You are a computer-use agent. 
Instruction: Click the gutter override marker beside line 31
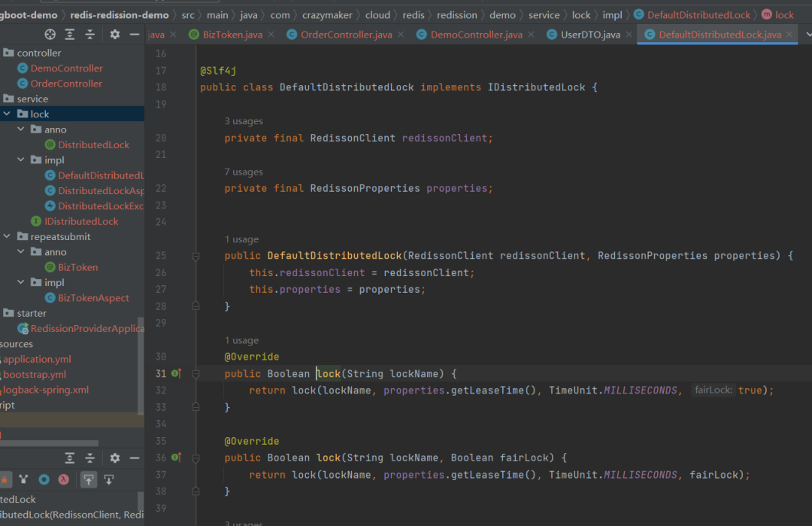point(177,373)
